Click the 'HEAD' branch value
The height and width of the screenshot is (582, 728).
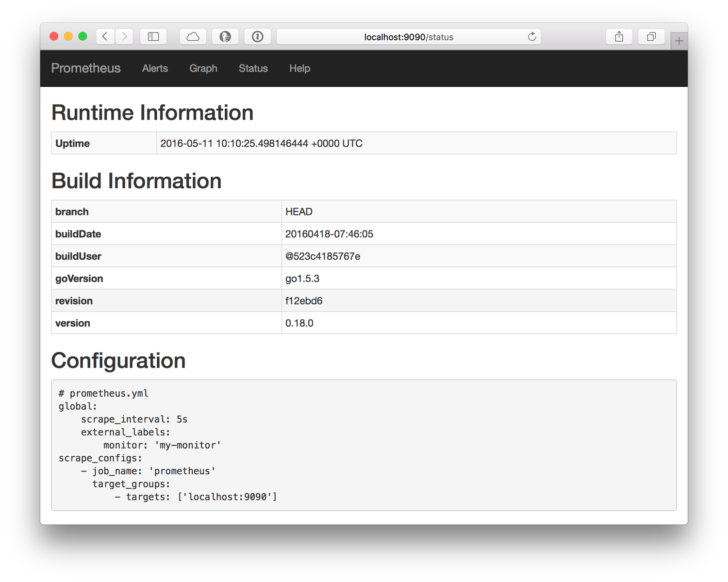pyautogui.click(x=299, y=212)
